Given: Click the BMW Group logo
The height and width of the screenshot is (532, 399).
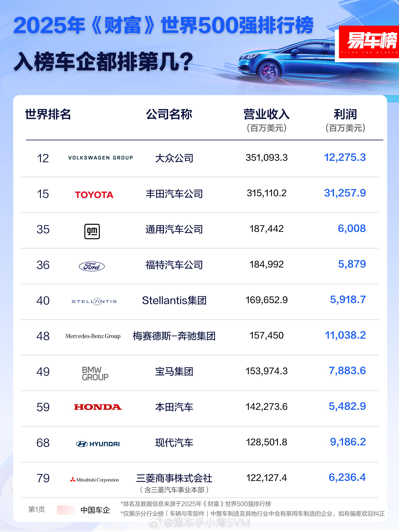Looking at the screenshot, I should (x=95, y=373).
